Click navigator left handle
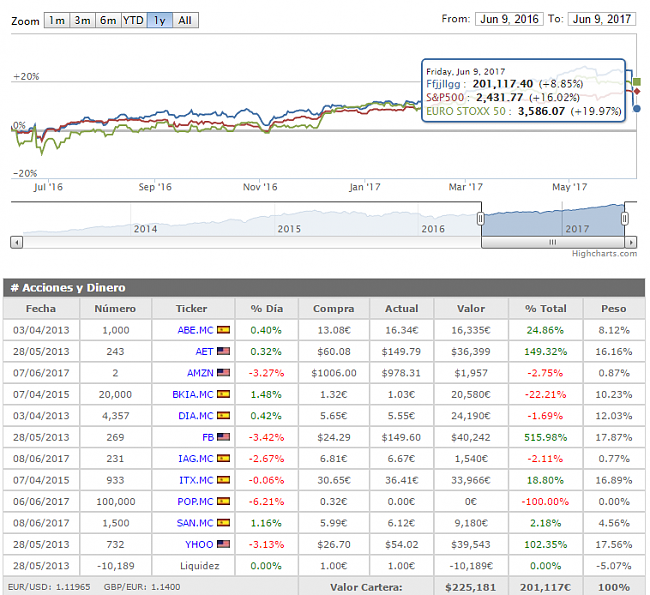The width and height of the screenshot is (650, 595). point(481,219)
